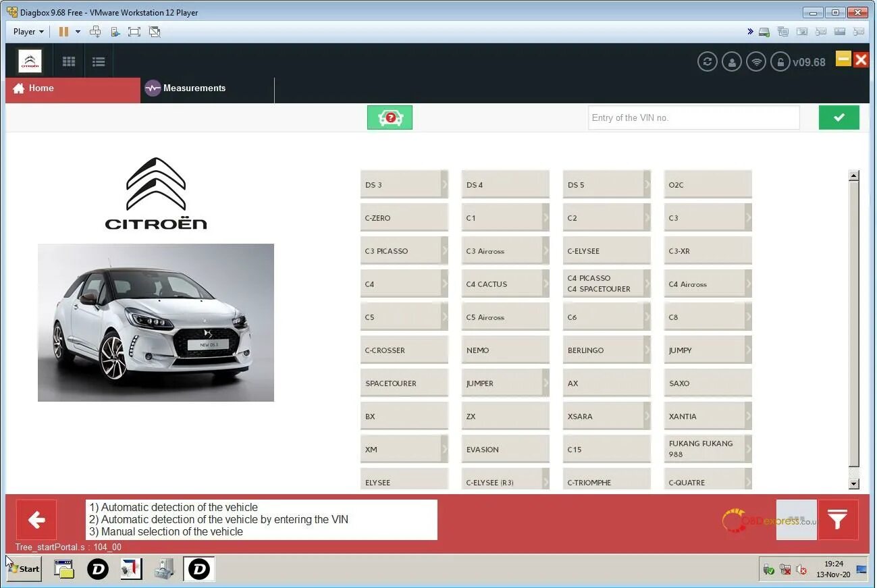Click the Windows Start button
The image size is (877, 588).
pos(24,569)
